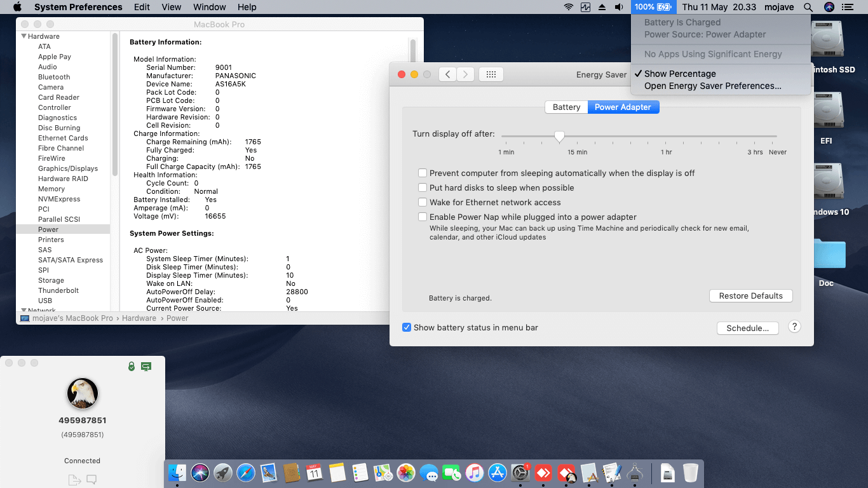Open the battery status menu showing 100%
The width and height of the screenshot is (868, 488).
tap(653, 7)
